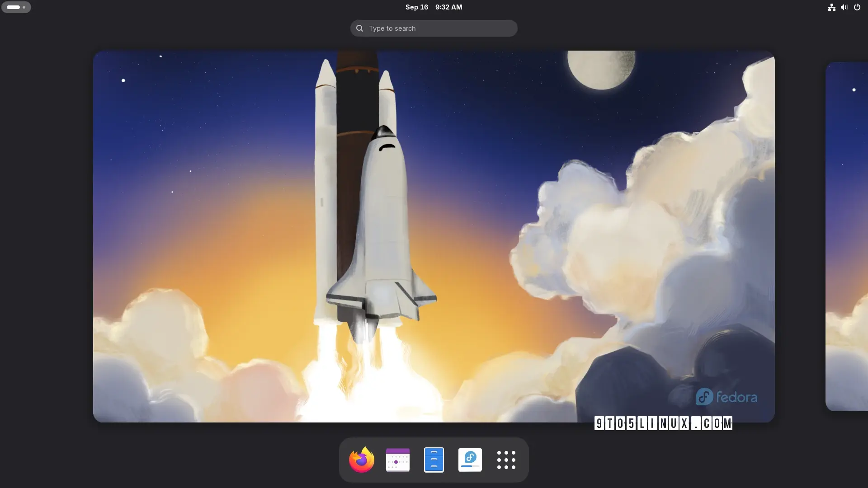Activate the dash installer button with progress bar
Viewport: 868px width, 488px height.
(x=470, y=460)
